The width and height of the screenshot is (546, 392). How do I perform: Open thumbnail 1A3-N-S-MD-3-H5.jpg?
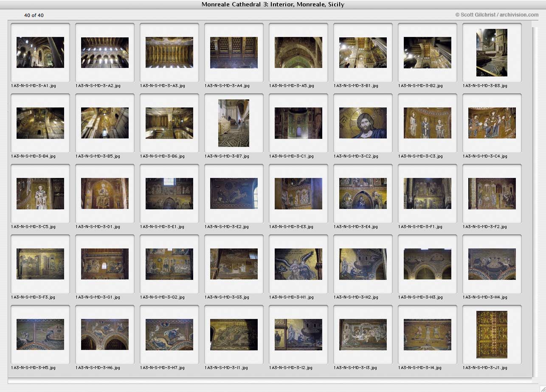(40, 334)
